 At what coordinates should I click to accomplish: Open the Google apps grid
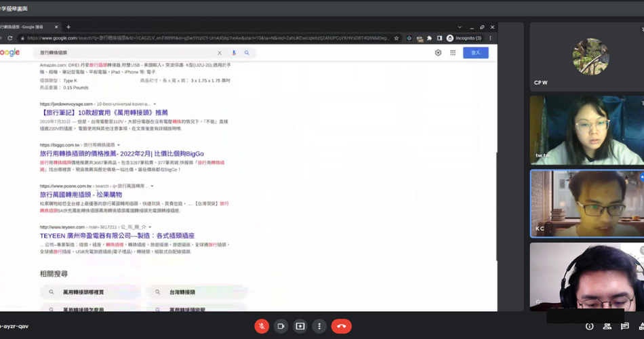[x=453, y=53]
